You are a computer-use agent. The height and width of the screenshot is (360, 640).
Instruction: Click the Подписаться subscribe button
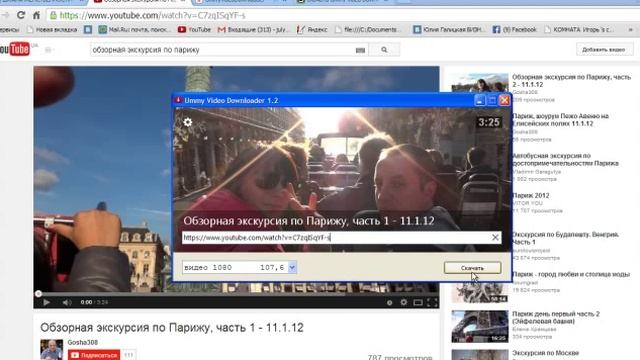[94, 355]
